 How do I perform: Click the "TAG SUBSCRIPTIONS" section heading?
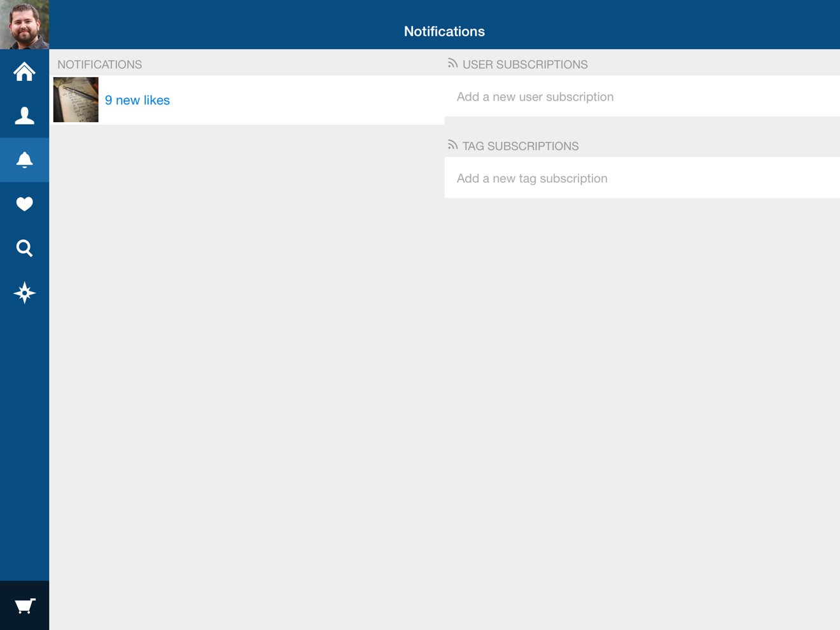(x=521, y=146)
